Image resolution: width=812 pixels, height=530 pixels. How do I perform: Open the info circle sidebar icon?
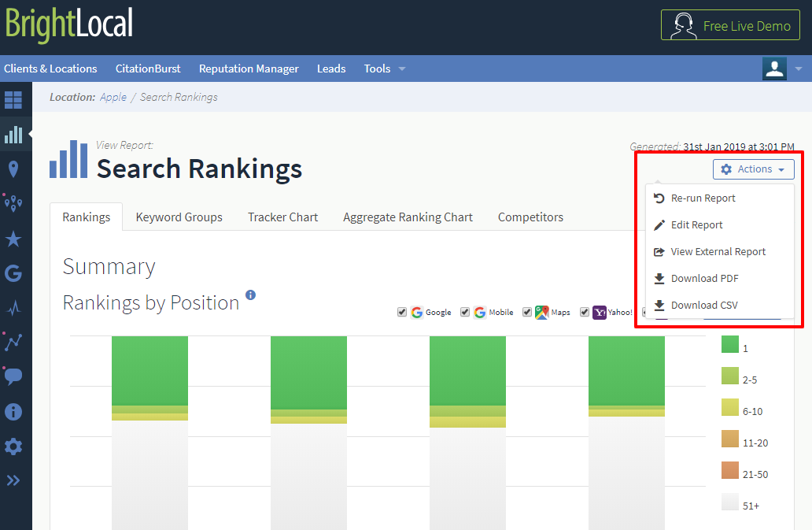(x=13, y=412)
